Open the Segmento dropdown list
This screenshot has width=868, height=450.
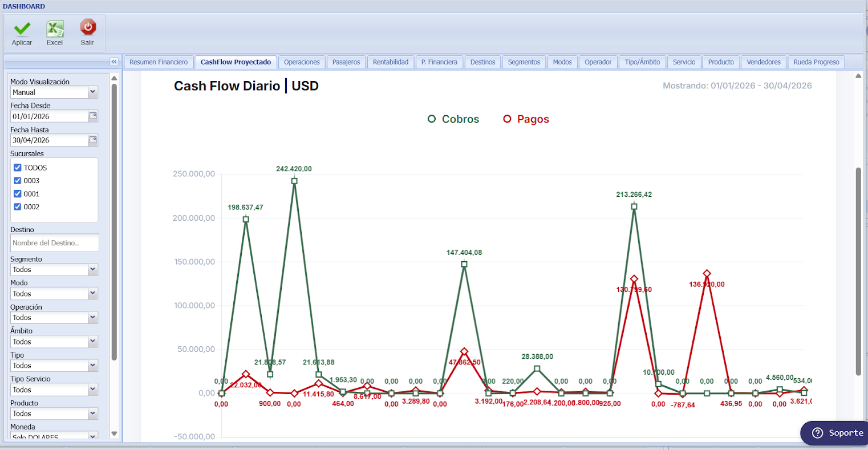(93, 270)
